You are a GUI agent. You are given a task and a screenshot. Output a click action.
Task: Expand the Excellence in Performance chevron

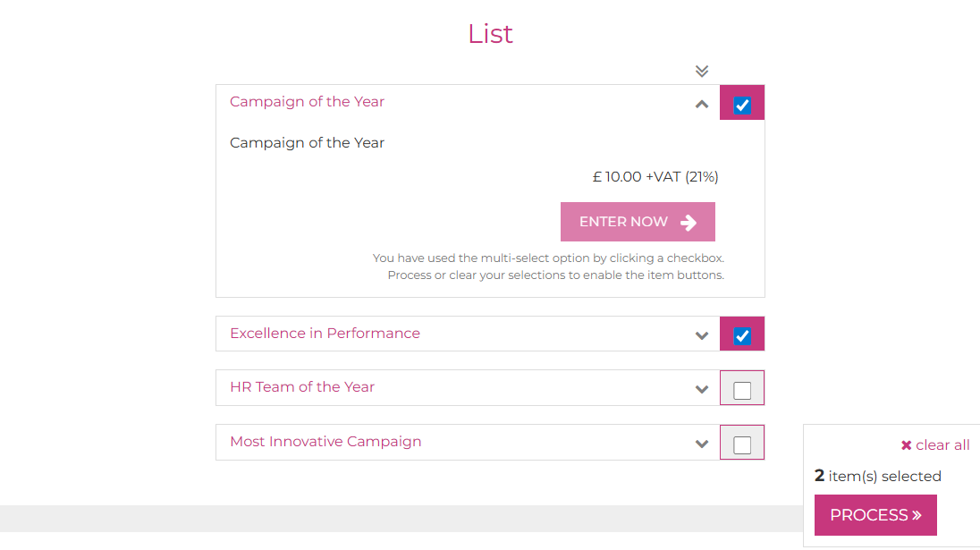pyautogui.click(x=702, y=336)
